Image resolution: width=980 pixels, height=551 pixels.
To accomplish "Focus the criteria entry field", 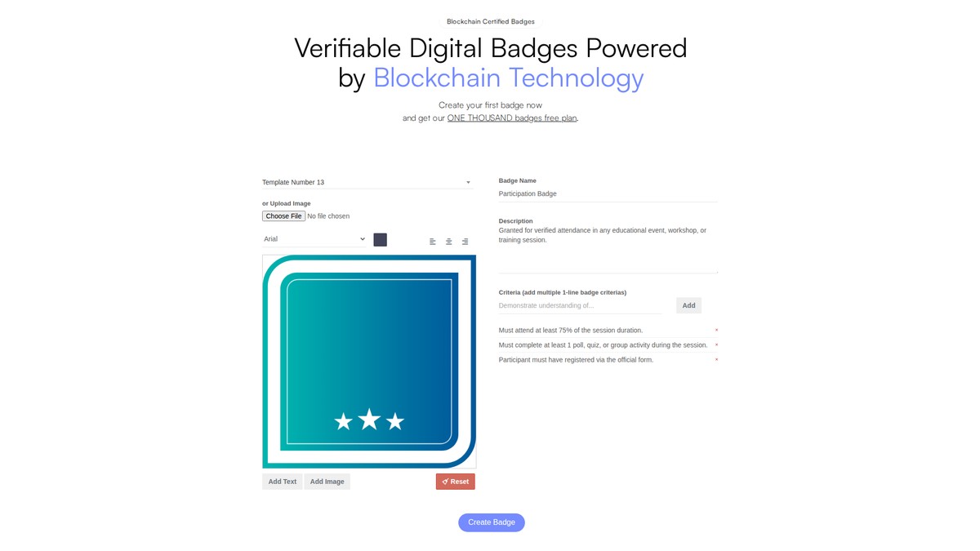I will point(580,305).
